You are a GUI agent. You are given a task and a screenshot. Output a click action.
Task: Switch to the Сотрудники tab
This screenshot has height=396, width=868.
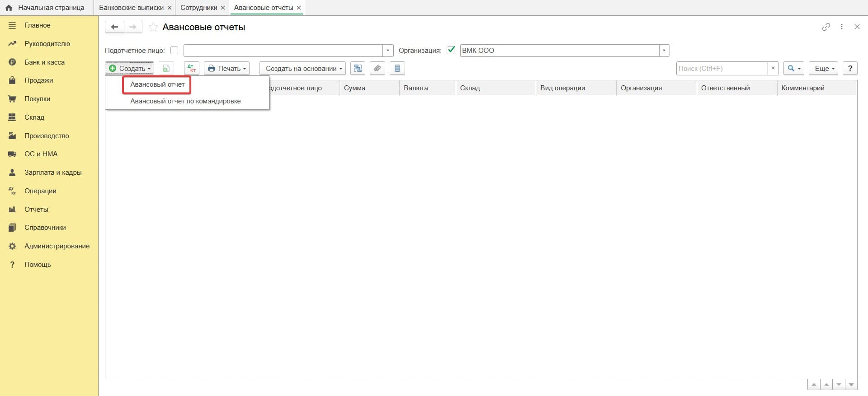point(198,8)
